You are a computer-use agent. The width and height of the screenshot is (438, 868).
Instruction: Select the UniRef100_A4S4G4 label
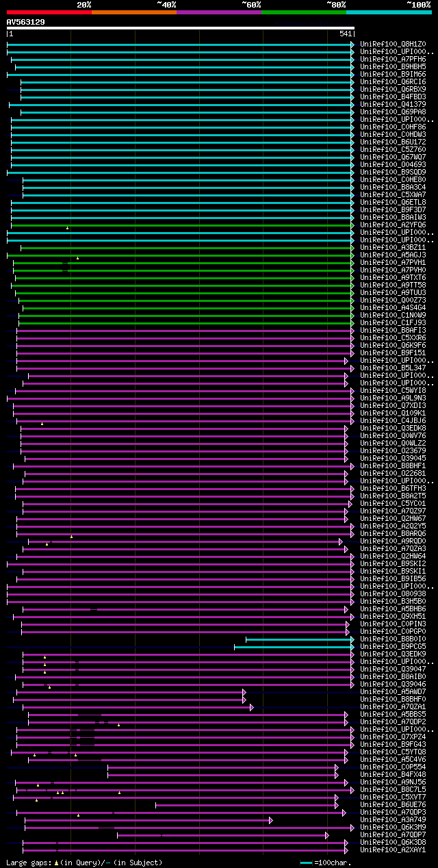(393, 308)
